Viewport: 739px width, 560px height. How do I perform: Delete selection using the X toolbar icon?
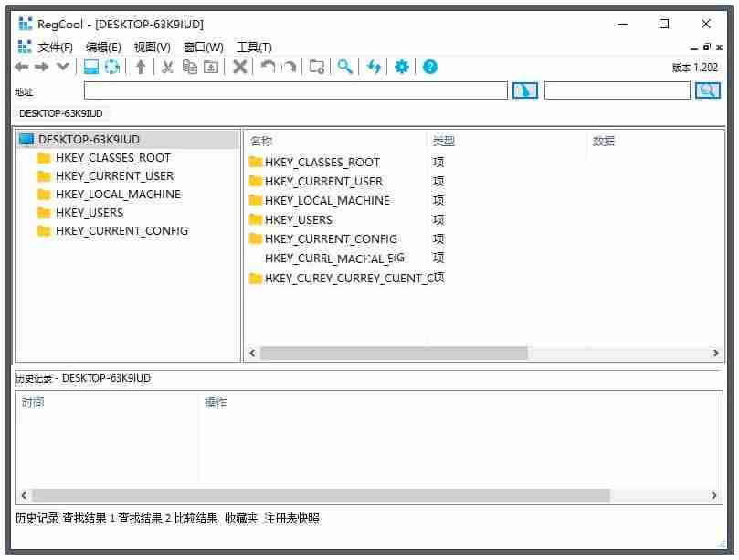(240, 67)
